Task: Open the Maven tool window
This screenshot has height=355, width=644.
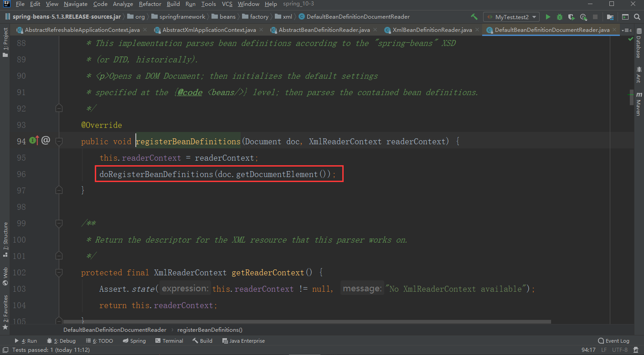Action: point(639,103)
